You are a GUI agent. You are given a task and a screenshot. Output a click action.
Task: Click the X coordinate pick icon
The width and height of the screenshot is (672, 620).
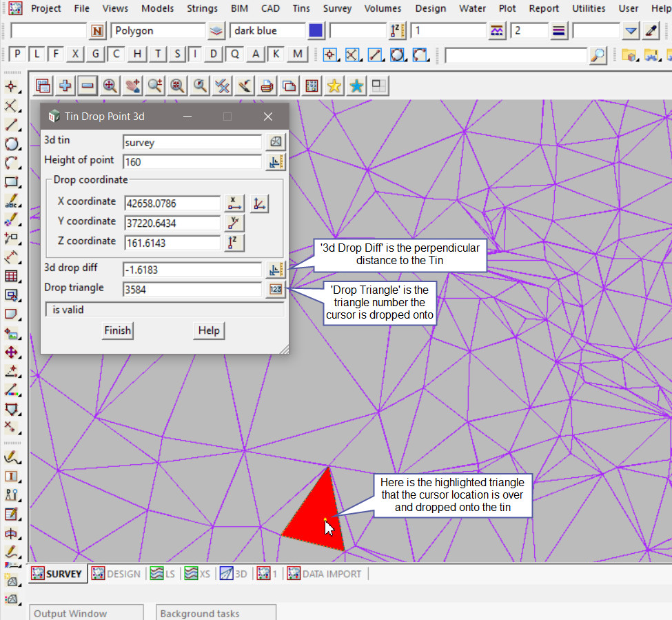234,203
